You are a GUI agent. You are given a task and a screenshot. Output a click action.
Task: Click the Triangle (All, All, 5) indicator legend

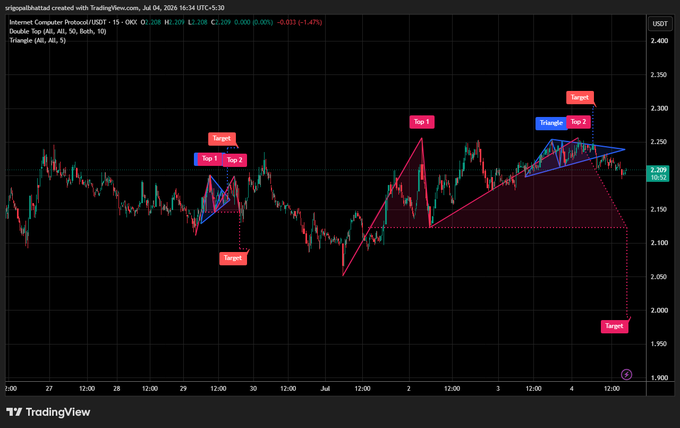tap(37, 40)
